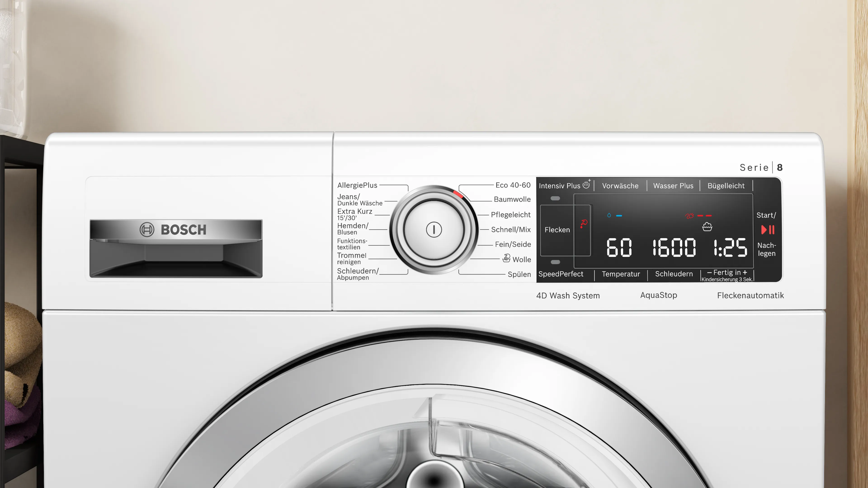Select the AllergiePlus program label
The width and height of the screenshot is (868, 488).
357,185
